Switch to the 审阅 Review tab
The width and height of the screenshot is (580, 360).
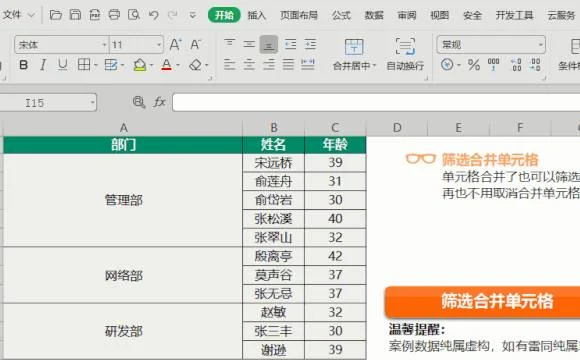pos(407,15)
